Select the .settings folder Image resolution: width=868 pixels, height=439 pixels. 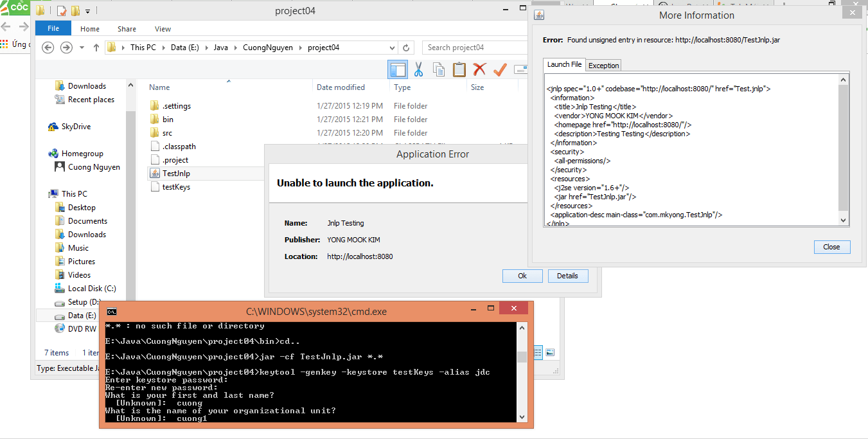coord(176,106)
